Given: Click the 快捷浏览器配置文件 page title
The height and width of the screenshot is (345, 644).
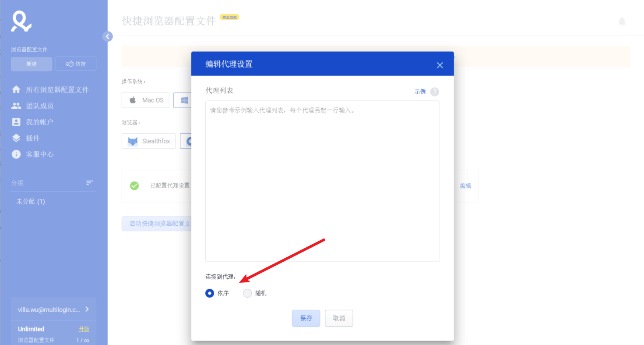Looking at the screenshot, I should pos(169,21).
